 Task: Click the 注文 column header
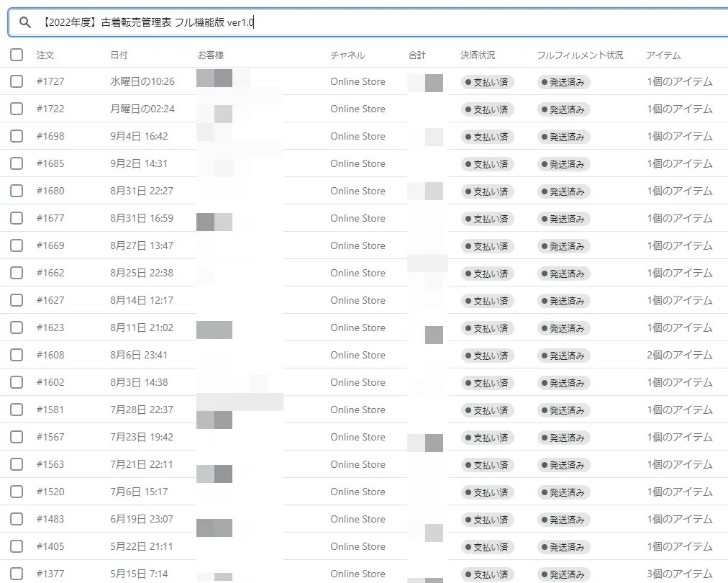[45, 55]
